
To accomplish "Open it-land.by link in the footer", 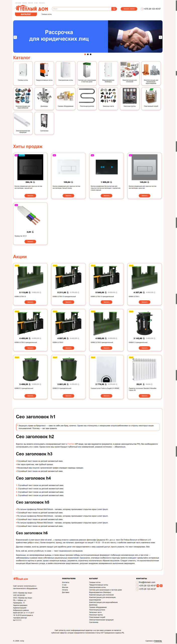I will (158, 641).
